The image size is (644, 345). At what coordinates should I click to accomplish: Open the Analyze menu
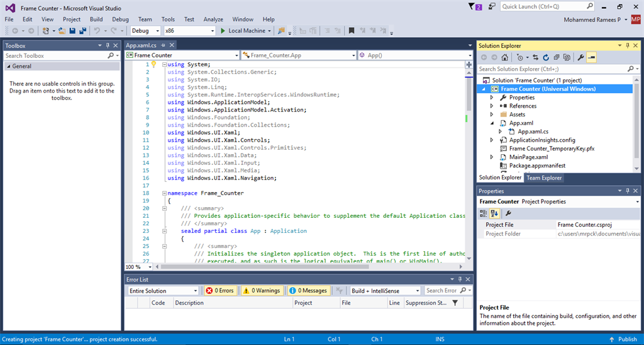[x=213, y=20]
